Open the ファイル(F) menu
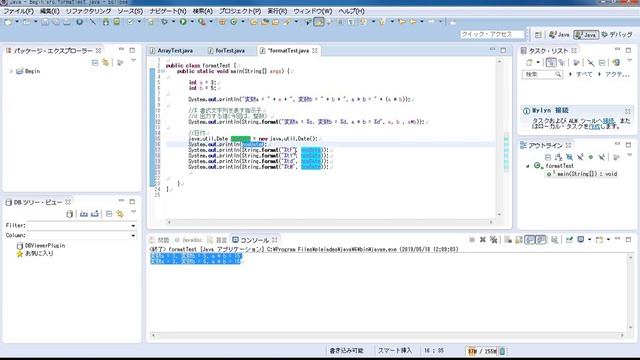This screenshot has height=360, width=640. [x=18, y=11]
